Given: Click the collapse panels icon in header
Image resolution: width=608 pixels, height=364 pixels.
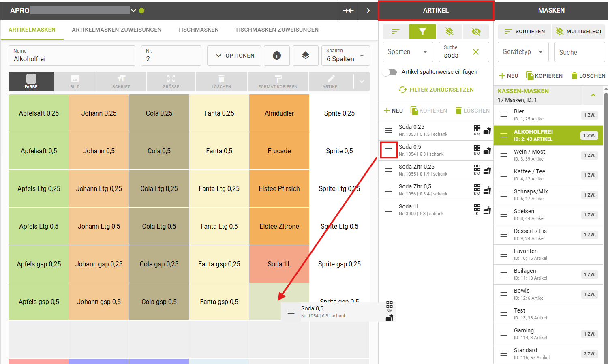Looking at the screenshot, I should [x=348, y=11].
